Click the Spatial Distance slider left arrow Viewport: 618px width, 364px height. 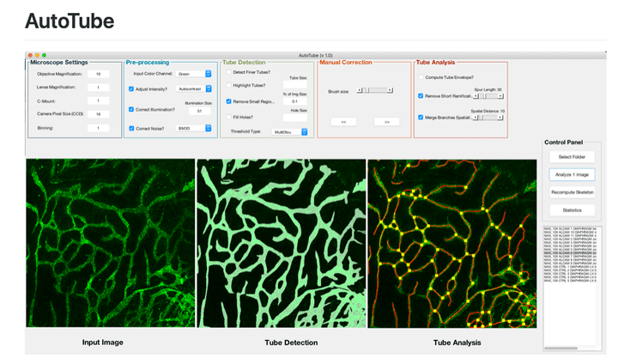coord(476,118)
